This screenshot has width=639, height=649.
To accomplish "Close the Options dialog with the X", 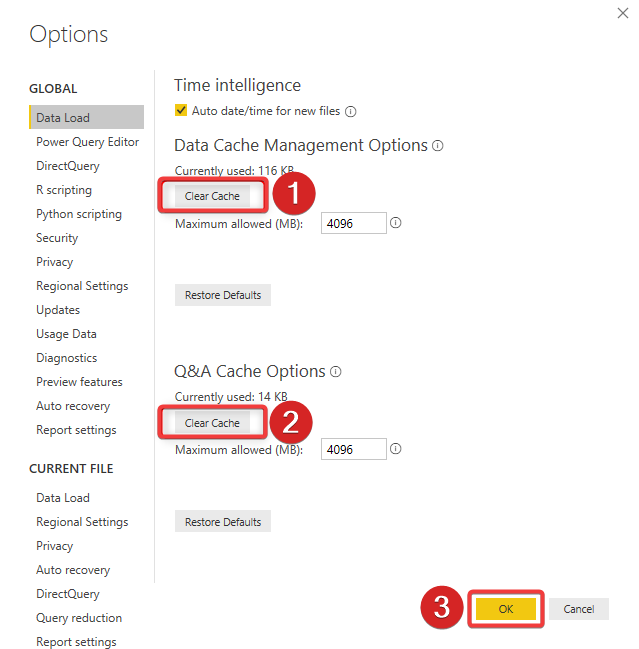I will (x=623, y=13).
